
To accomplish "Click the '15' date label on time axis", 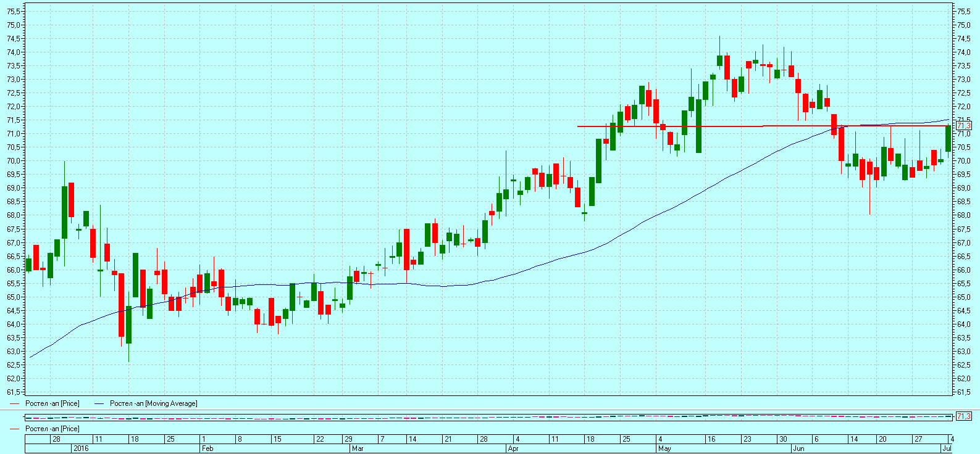I will pyautogui.click(x=277, y=439).
